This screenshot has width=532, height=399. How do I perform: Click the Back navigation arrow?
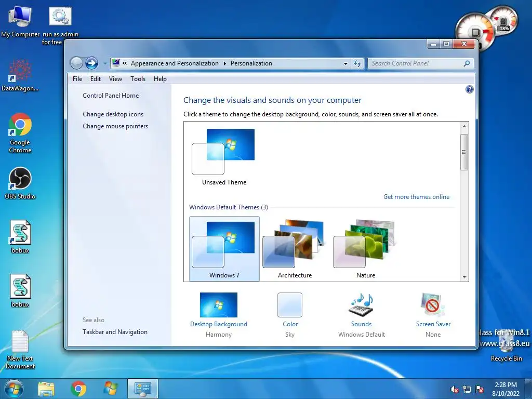pyautogui.click(x=76, y=63)
